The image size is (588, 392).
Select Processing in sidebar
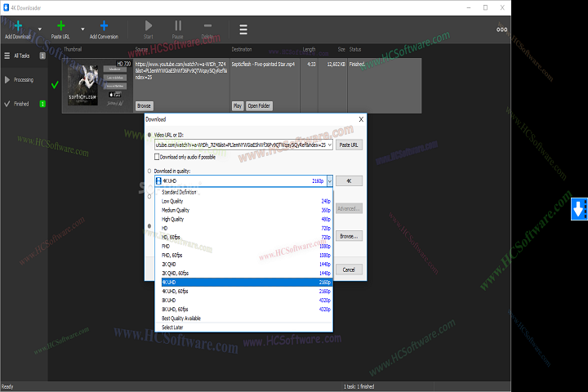tap(24, 79)
